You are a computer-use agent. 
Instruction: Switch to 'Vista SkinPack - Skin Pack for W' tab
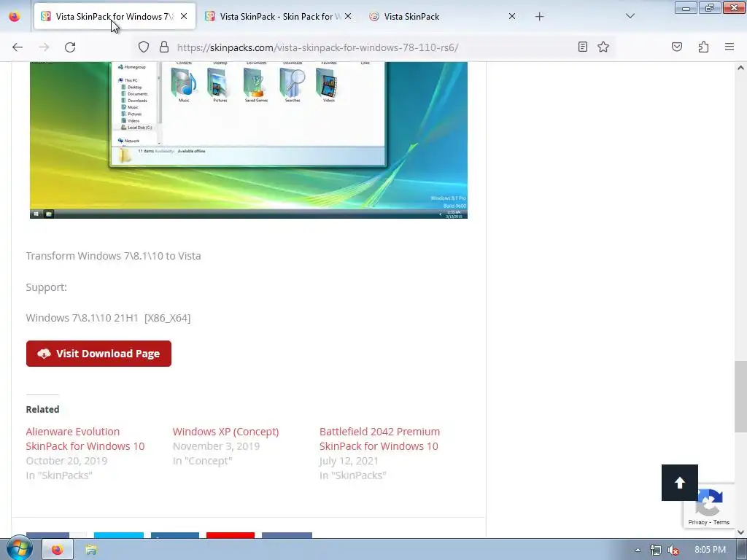279,16
